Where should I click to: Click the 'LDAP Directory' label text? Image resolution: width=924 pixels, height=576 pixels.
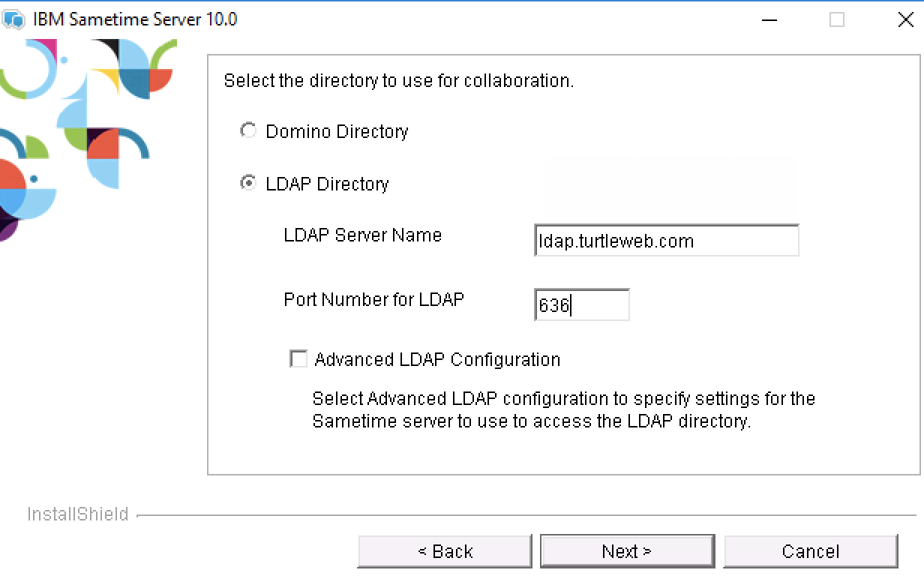coord(327,184)
